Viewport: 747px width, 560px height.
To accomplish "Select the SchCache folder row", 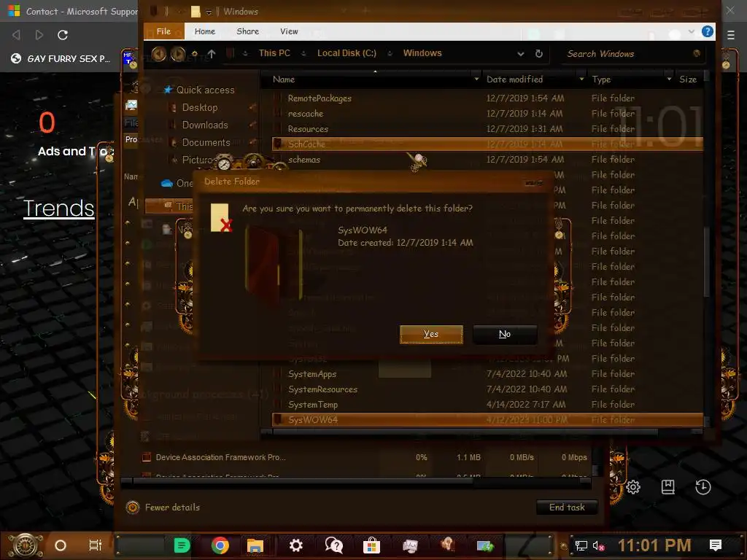I will tap(487, 144).
